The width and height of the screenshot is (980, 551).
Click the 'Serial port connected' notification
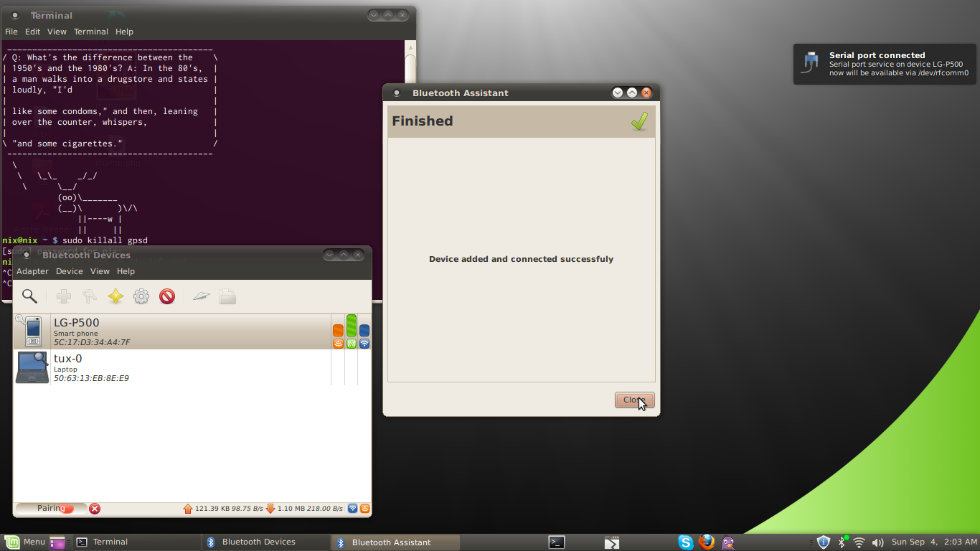coord(885,65)
